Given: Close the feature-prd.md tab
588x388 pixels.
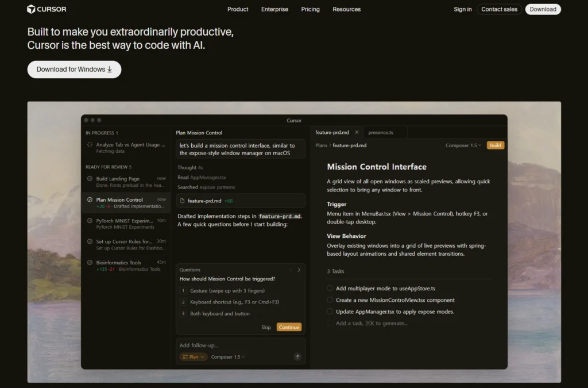Looking at the screenshot, I should pyautogui.click(x=357, y=132).
